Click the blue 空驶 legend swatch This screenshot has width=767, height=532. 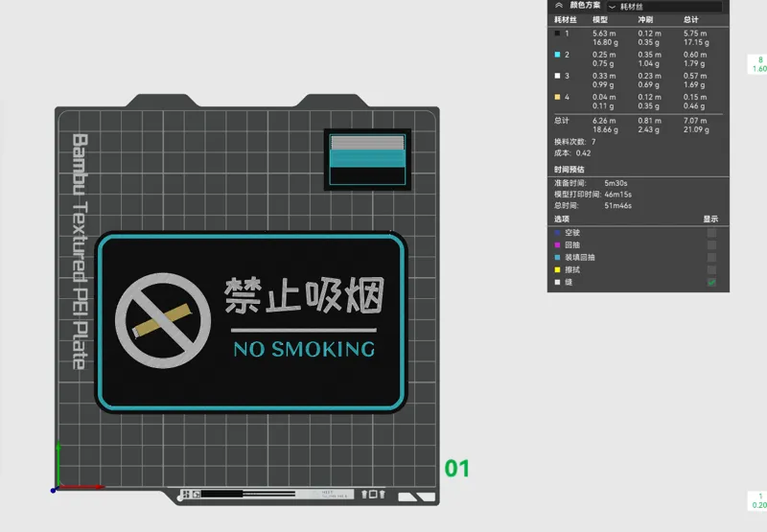click(x=557, y=233)
